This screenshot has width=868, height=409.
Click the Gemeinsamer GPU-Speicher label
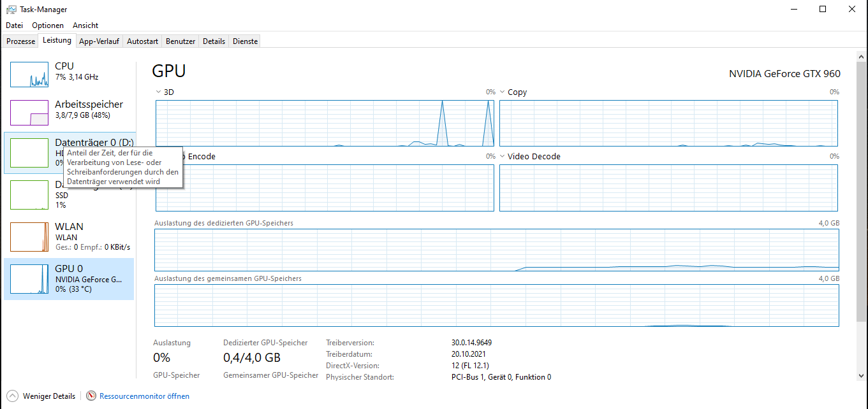point(270,375)
